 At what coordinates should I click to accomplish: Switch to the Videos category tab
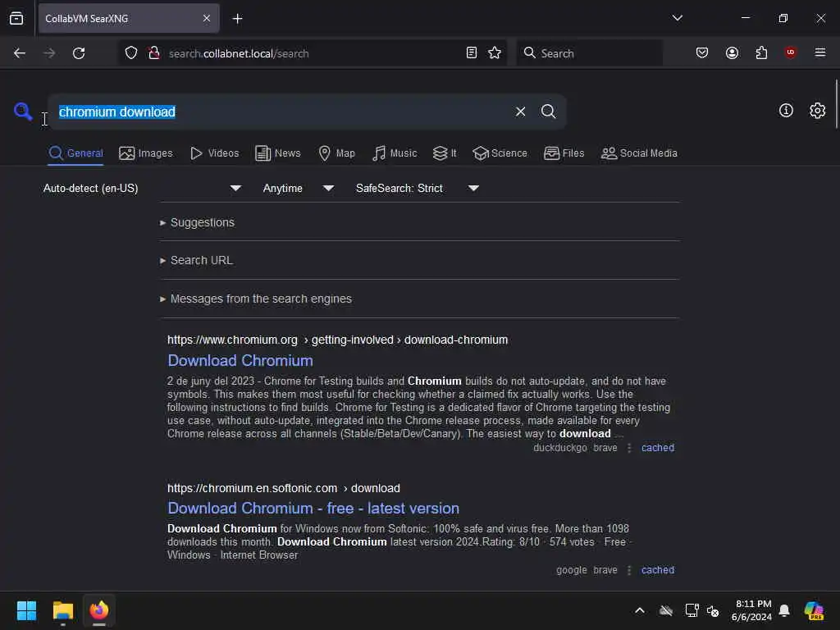(x=214, y=153)
